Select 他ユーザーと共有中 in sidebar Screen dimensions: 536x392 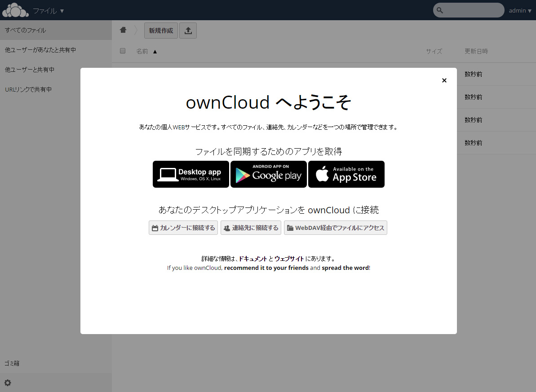(x=56, y=70)
